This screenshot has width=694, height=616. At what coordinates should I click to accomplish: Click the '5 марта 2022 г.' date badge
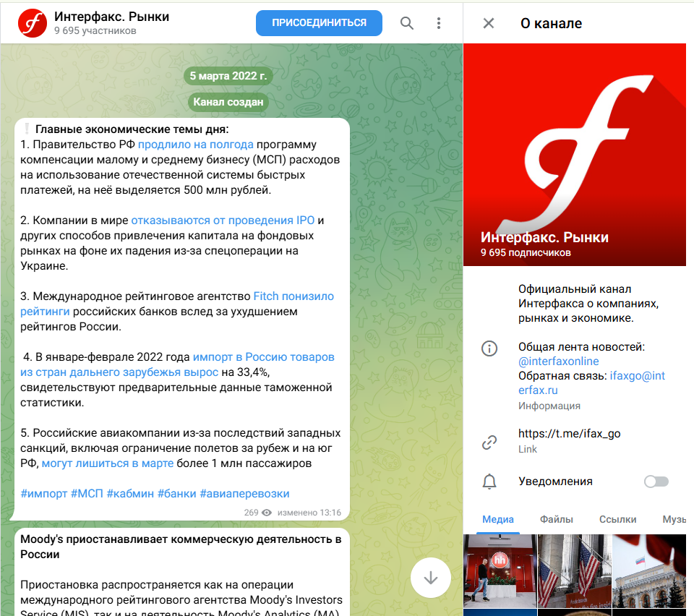click(x=228, y=76)
